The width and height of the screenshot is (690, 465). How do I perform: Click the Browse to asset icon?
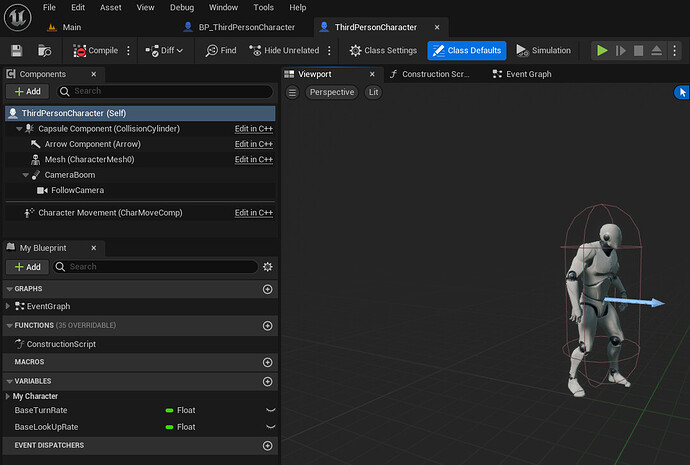coord(44,51)
